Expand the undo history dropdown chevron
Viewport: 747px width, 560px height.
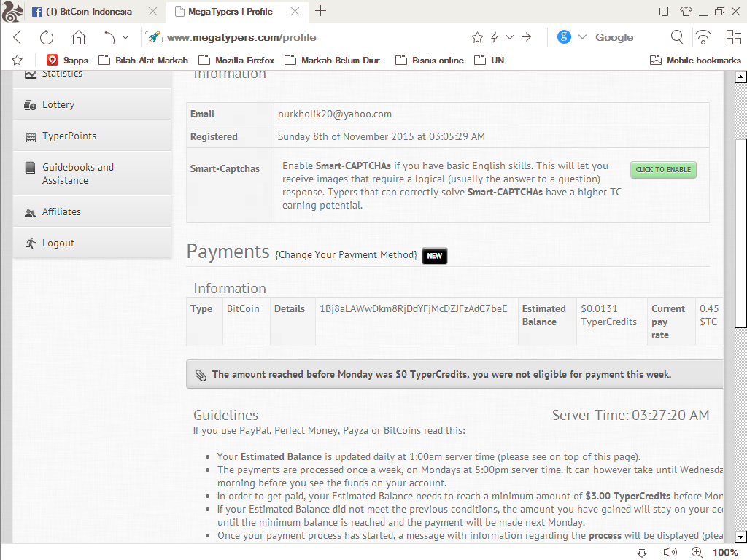pyautogui.click(x=125, y=37)
